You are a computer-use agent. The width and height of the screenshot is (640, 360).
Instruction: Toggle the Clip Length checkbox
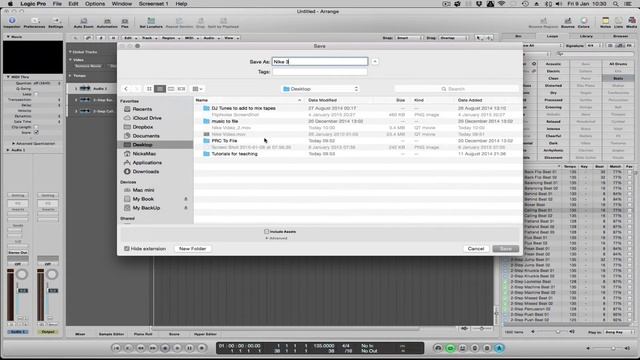click(36, 127)
